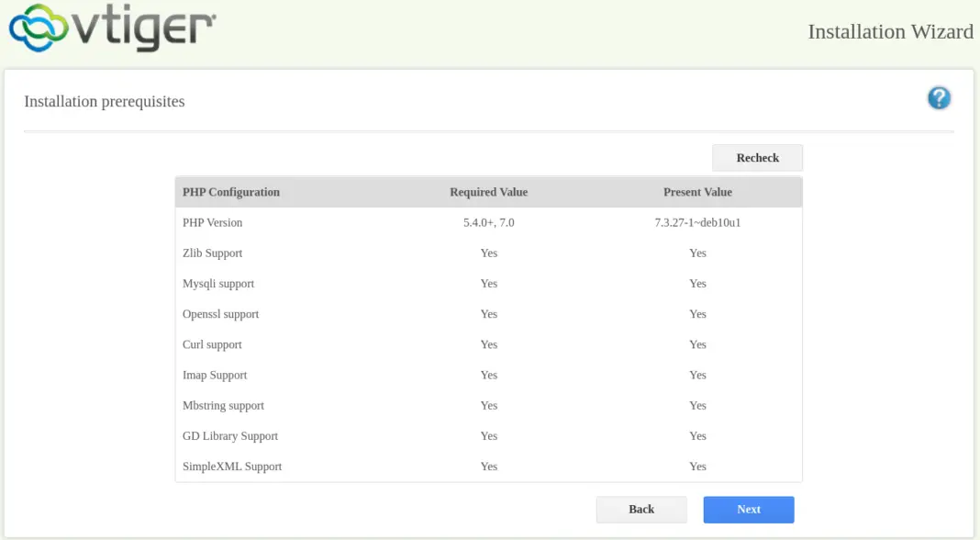Select the PHP Version row

[x=212, y=222]
